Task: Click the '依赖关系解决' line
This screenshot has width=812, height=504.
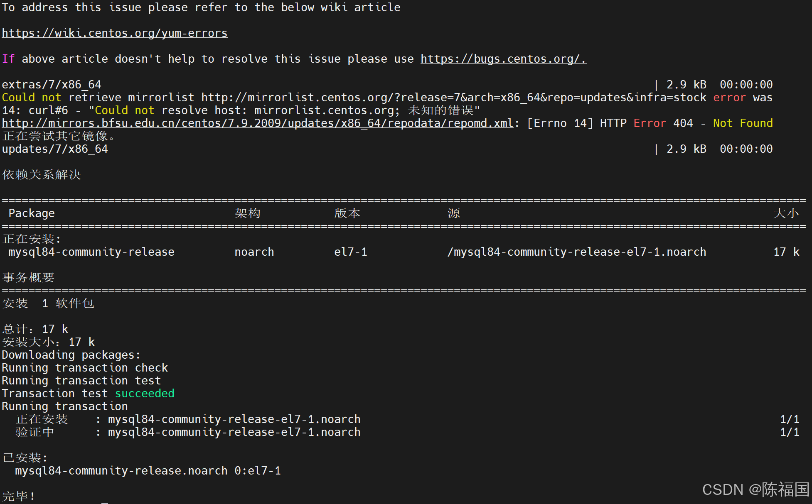Action: pos(42,175)
